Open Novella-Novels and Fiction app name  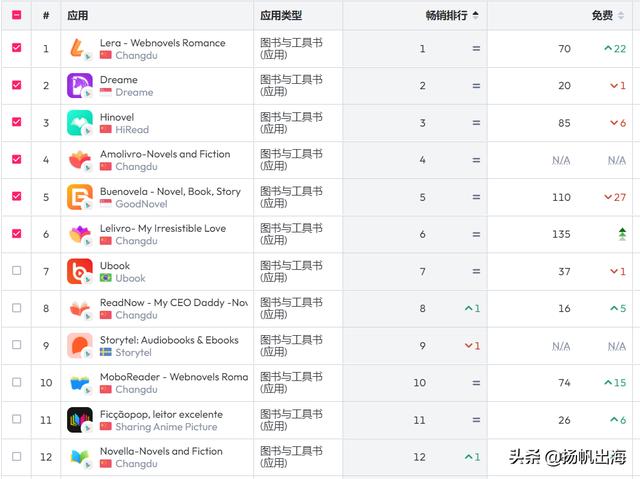(161, 451)
